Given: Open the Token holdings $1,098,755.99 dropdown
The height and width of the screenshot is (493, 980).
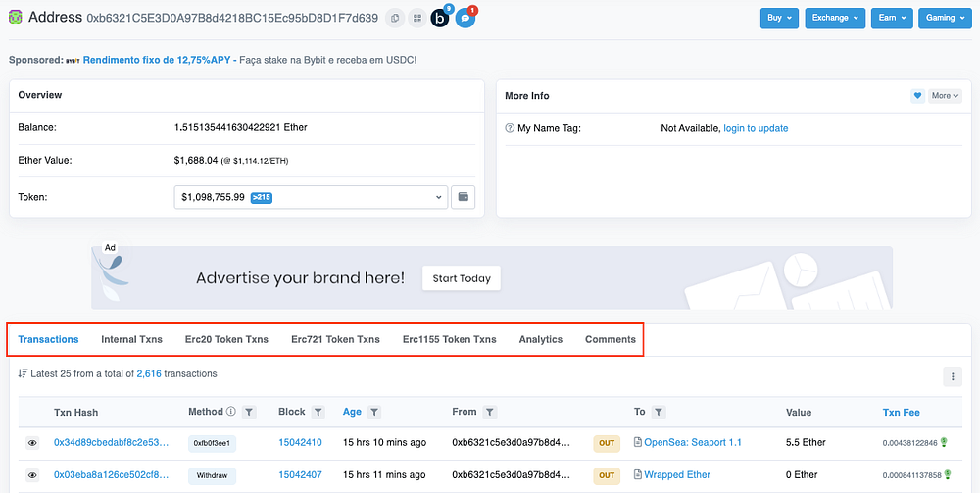Looking at the screenshot, I should click(x=312, y=197).
